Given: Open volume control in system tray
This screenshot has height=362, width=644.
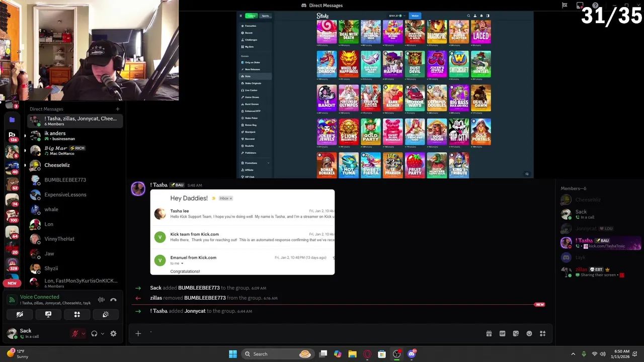Looking at the screenshot, I should [603, 354].
